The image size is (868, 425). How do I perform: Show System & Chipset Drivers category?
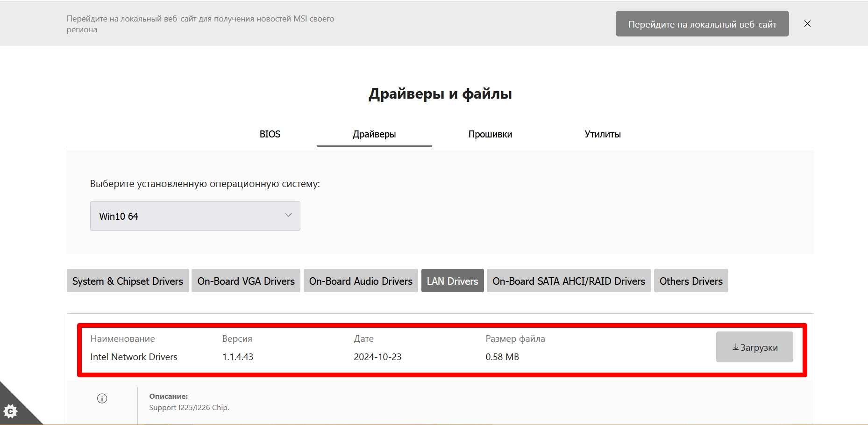click(x=128, y=281)
